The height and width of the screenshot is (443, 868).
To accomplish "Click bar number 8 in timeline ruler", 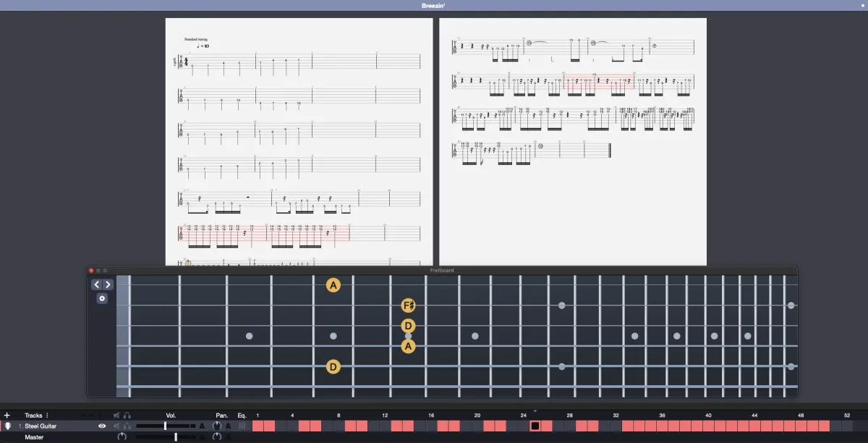I will click(x=339, y=415).
